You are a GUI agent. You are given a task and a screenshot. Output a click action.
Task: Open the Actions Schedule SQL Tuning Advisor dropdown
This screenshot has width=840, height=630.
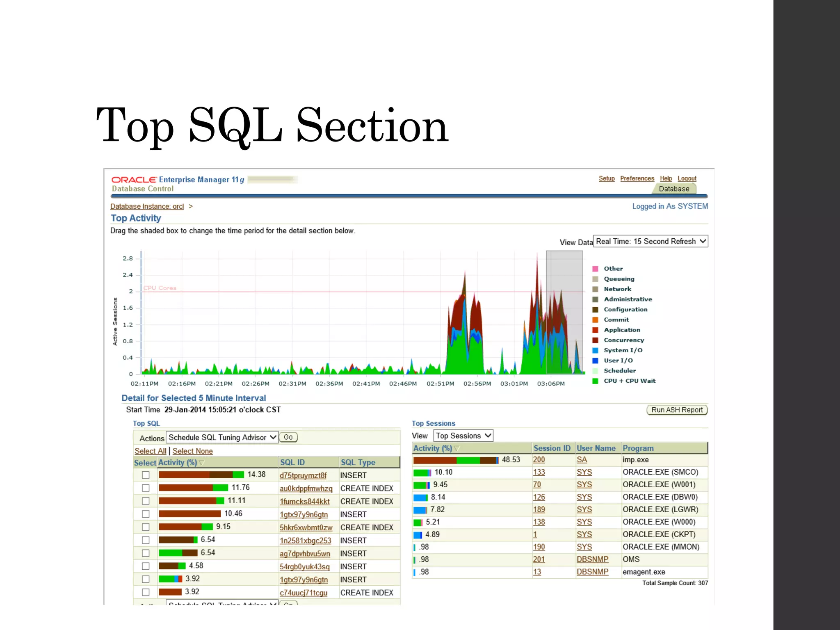click(222, 437)
